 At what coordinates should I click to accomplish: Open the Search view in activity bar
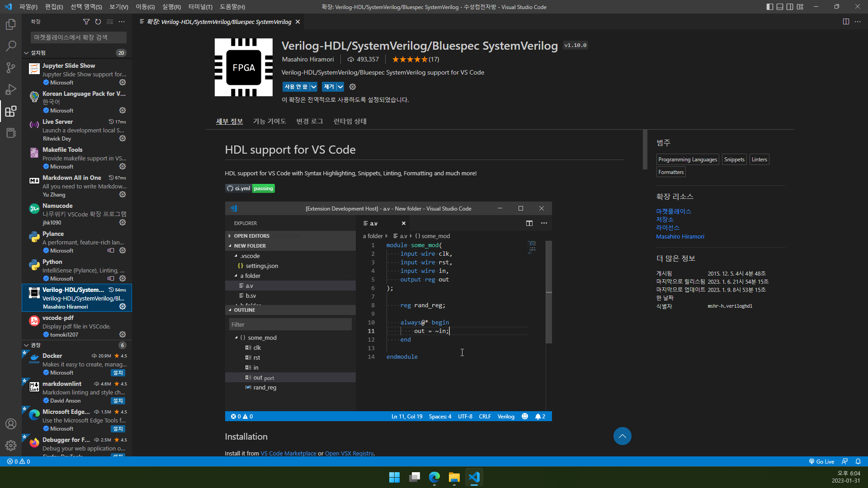11,46
